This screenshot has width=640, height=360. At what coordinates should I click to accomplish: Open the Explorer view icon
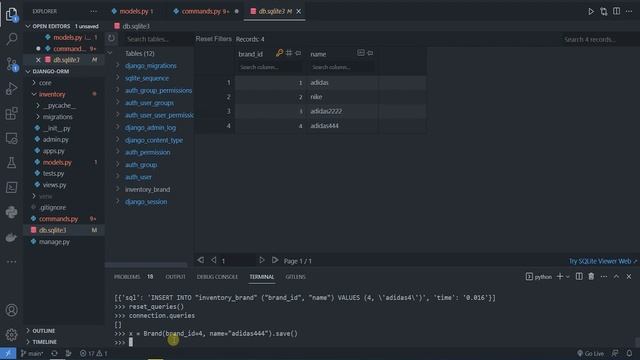tap(11, 14)
